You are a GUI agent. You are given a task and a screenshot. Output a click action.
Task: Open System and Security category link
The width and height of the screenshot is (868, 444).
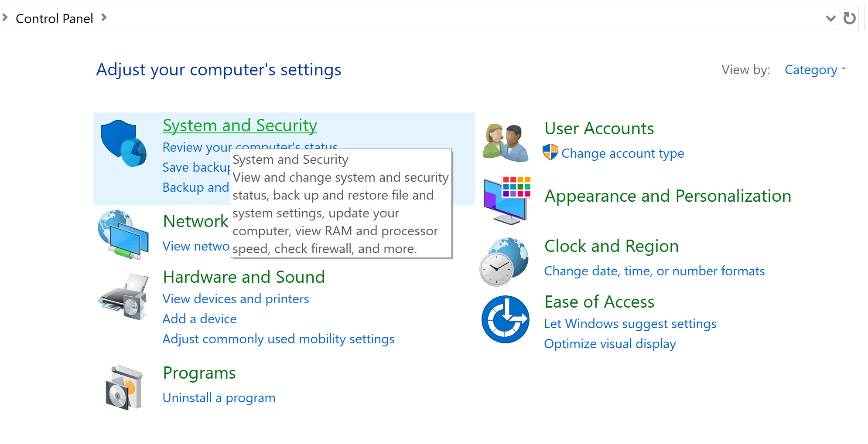pos(240,125)
